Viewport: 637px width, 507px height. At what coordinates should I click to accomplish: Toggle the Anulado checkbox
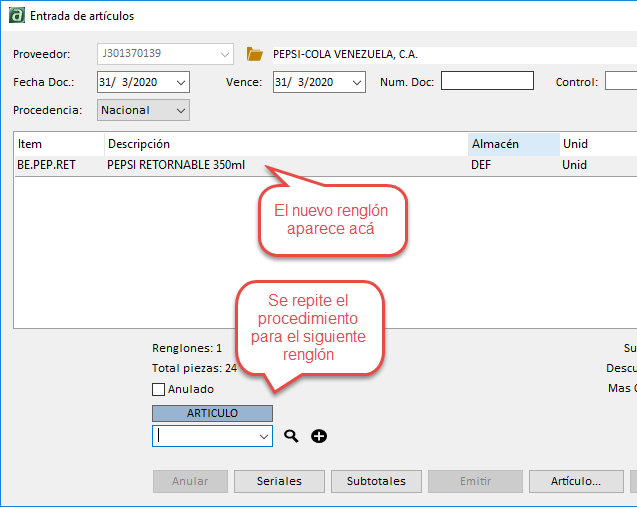coord(158,389)
